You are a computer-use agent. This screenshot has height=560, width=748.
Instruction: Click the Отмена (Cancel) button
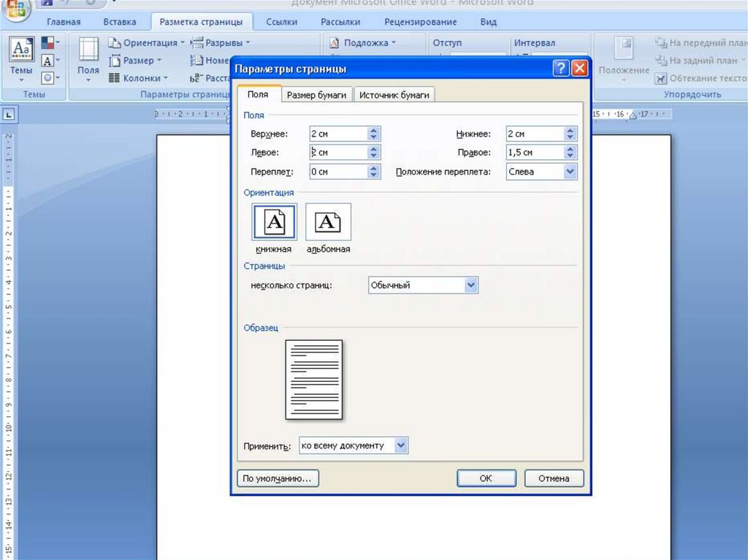click(x=554, y=478)
